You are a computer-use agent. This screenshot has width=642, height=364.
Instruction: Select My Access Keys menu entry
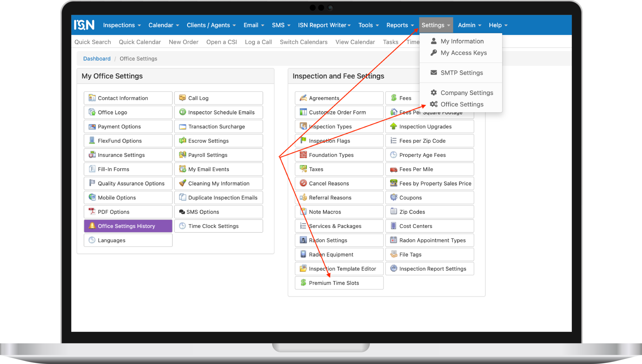(463, 53)
